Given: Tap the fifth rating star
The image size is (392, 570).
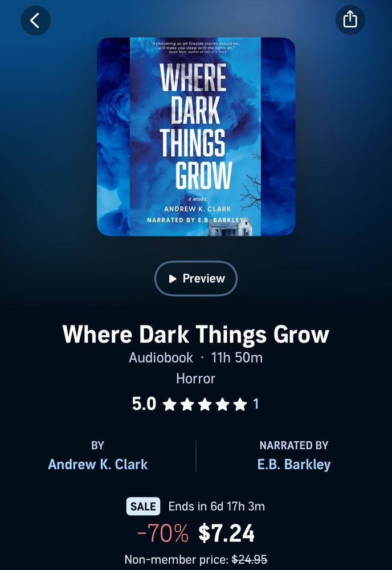Looking at the screenshot, I should point(240,404).
